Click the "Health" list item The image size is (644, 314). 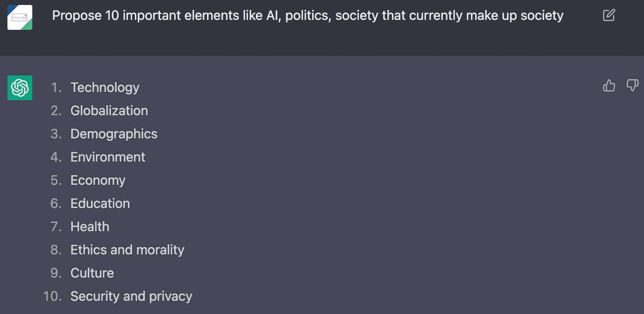pyautogui.click(x=90, y=227)
